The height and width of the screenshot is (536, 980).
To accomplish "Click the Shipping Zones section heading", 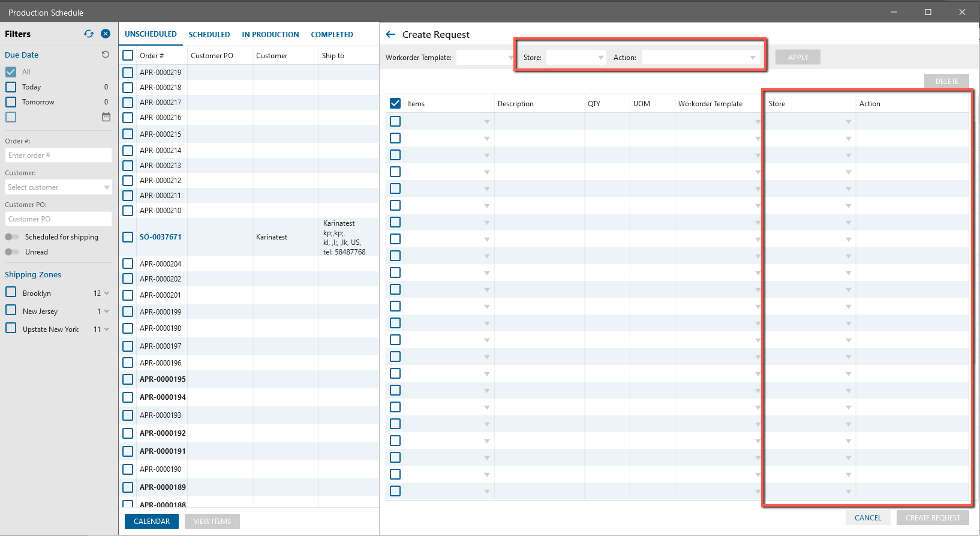I will pyautogui.click(x=33, y=275).
